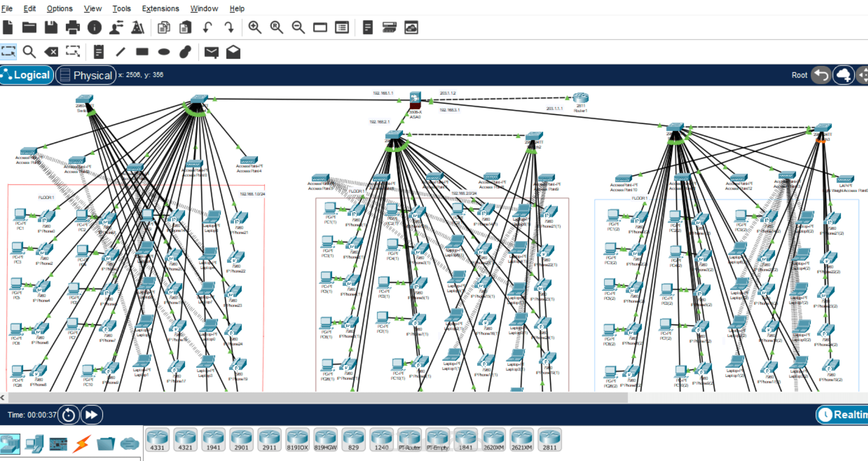Open the File menu
This screenshot has width=868, height=461.
point(7,9)
